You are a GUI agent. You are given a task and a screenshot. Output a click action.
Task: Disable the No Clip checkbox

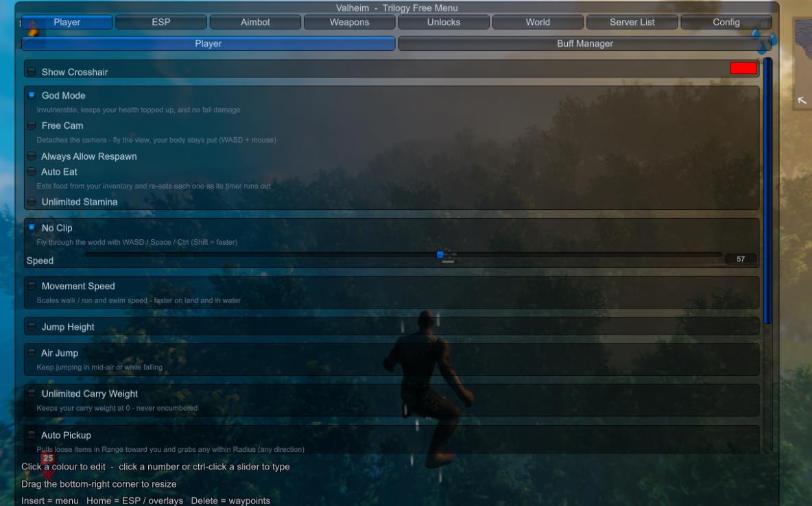32,228
